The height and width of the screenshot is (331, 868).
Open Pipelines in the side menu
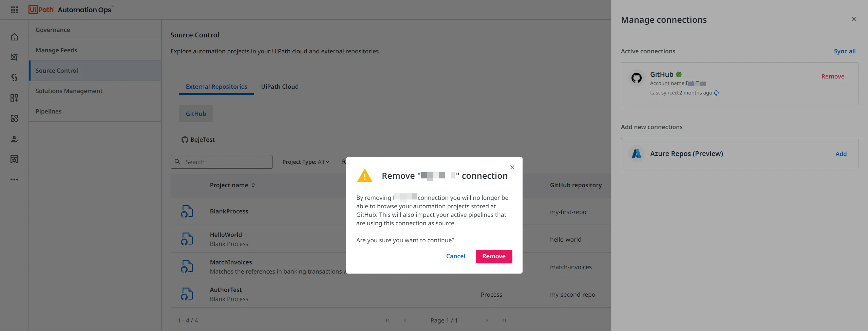[x=49, y=111]
